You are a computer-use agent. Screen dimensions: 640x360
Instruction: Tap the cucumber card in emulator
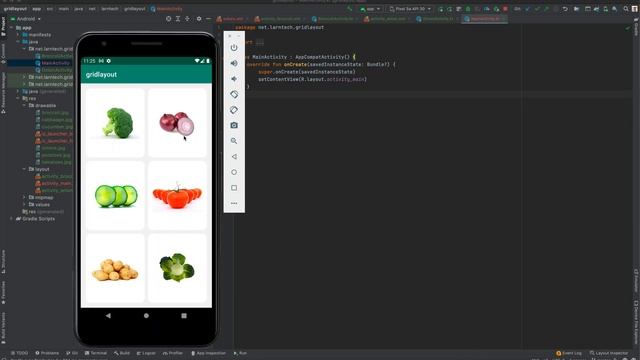(x=115, y=196)
